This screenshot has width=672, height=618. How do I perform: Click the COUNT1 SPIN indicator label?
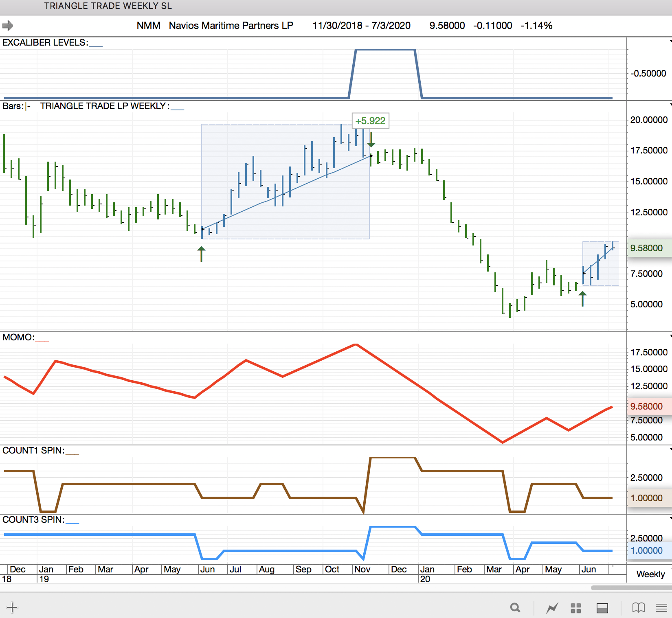coord(33,451)
